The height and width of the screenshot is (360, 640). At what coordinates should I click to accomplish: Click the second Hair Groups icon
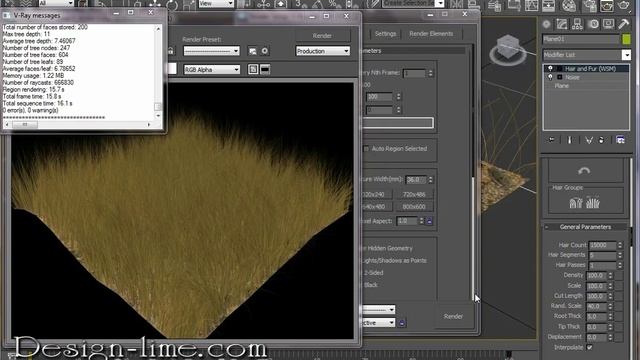pyautogui.click(x=593, y=203)
